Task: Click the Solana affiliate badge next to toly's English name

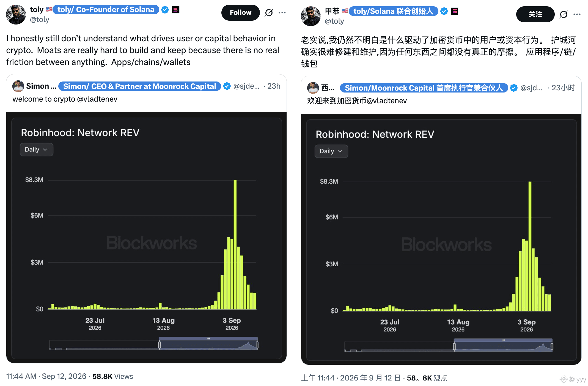Action: click(x=175, y=10)
